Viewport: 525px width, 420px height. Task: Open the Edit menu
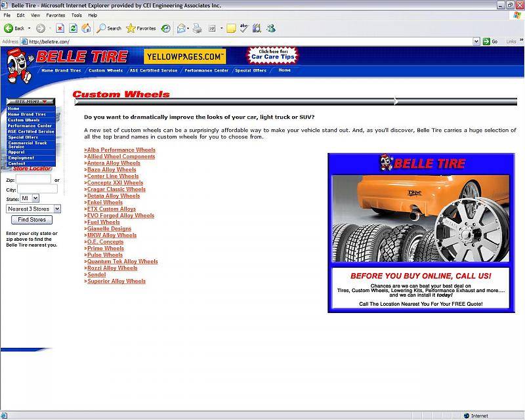(x=20, y=15)
